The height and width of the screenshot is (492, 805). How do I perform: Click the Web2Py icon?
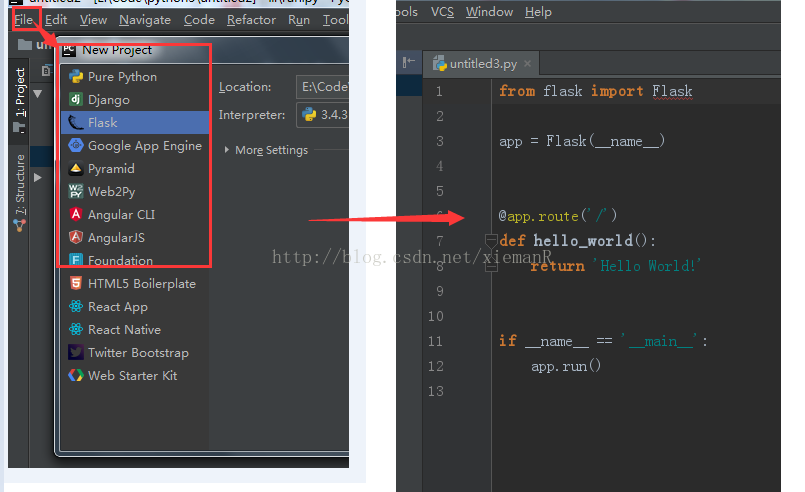click(x=76, y=191)
